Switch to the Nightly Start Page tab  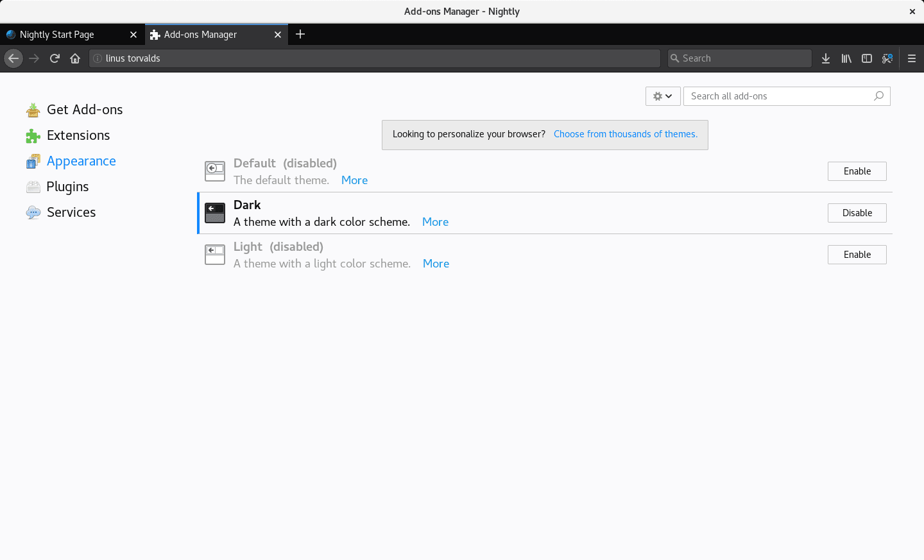pyautogui.click(x=73, y=35)
